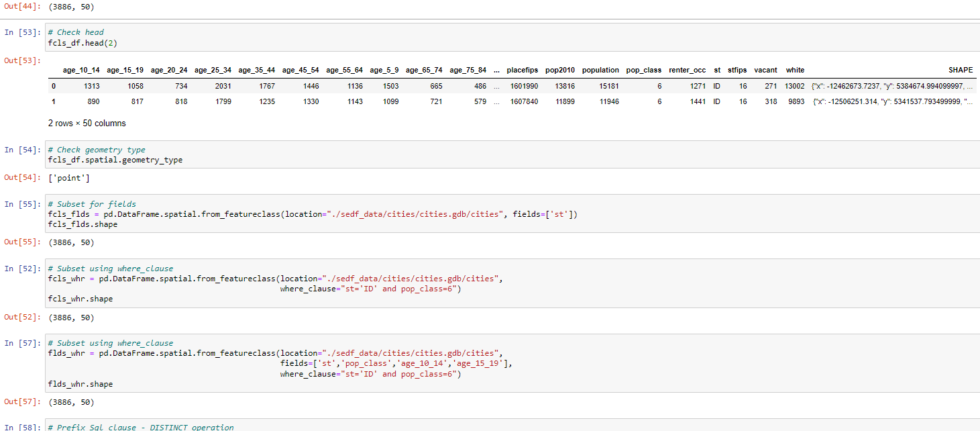The width and height of the screenshot is (980, 431).
Task: Click the ellipsis column in table header
Action: tap(496, 70)
